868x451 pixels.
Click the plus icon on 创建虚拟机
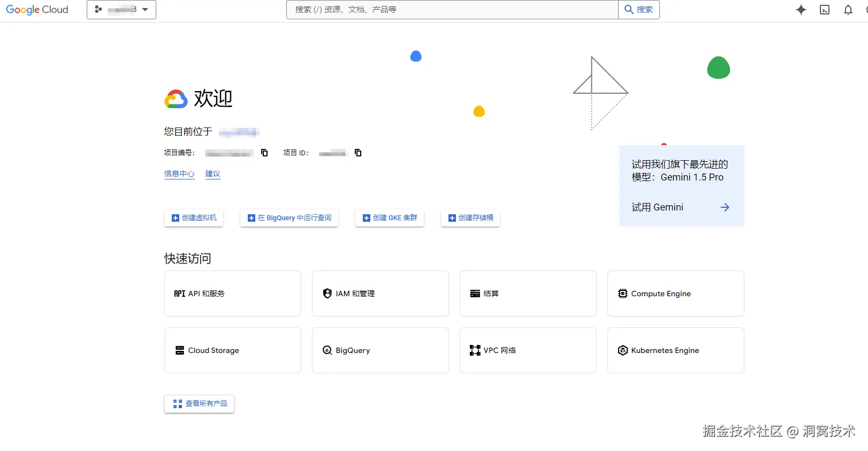point(176,218)
